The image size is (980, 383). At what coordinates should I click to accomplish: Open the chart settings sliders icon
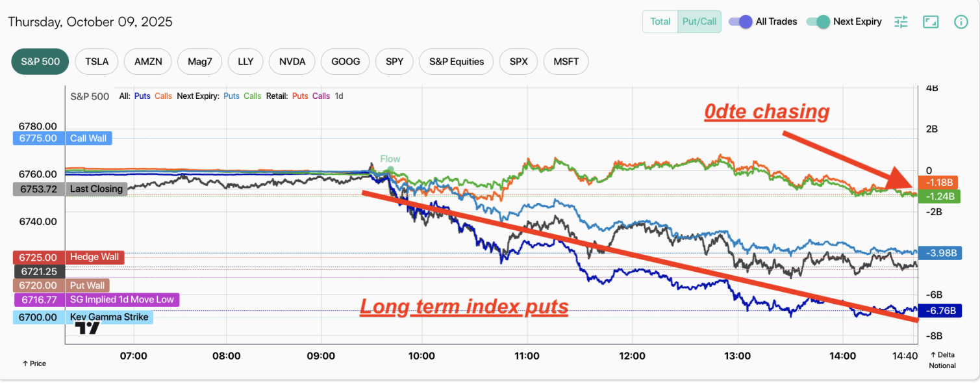(901, 21)
